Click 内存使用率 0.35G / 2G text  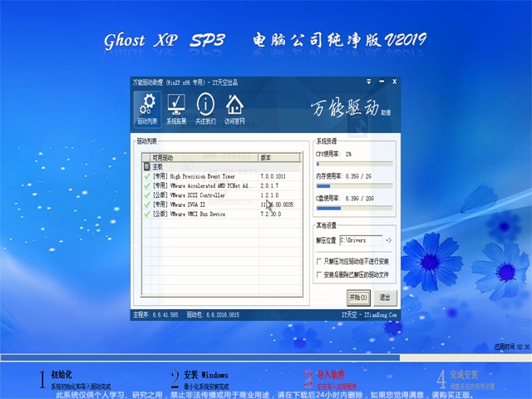pyautogui.click(x=343, y=176)
